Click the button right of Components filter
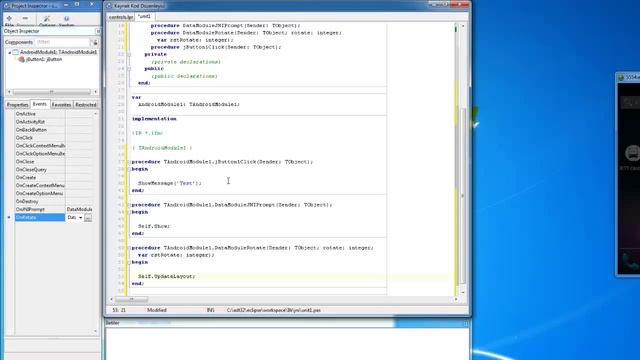Image resolution: width=640 pixels, height=360 pixels. click(x=95, y=42)
